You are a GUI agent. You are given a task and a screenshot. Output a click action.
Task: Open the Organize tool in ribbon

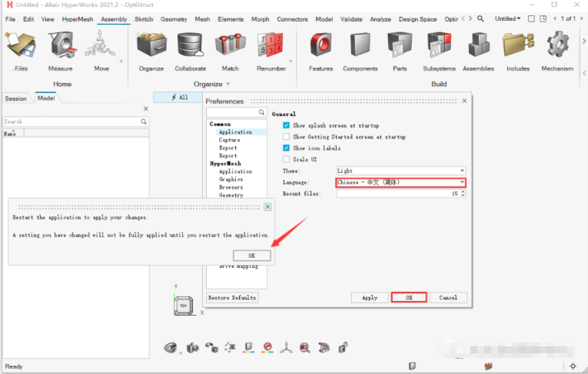(151, 48)
